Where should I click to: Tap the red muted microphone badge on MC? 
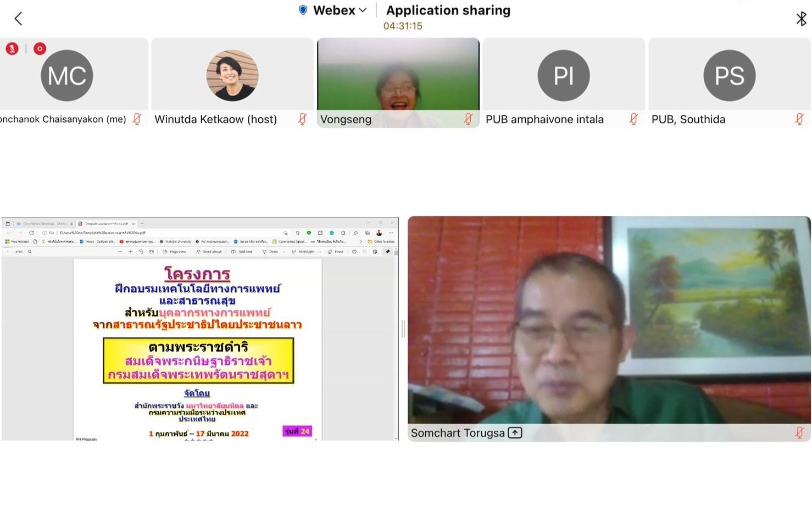pos(12,49)
